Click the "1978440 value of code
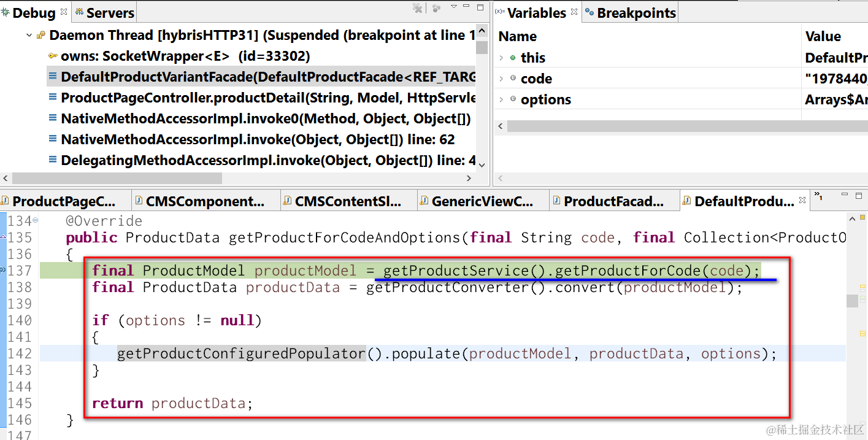 point(836,79)
